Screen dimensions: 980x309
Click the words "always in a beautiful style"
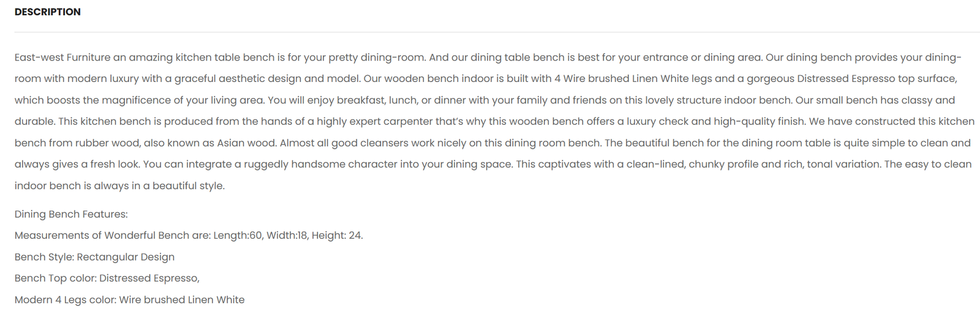[x=167, y=186]
